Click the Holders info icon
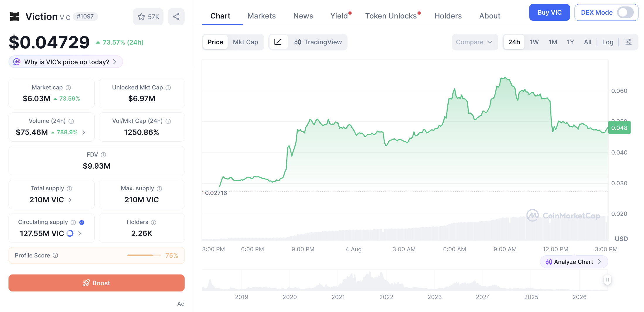Screen dimensions: 644x312 (x=154, y=222)
